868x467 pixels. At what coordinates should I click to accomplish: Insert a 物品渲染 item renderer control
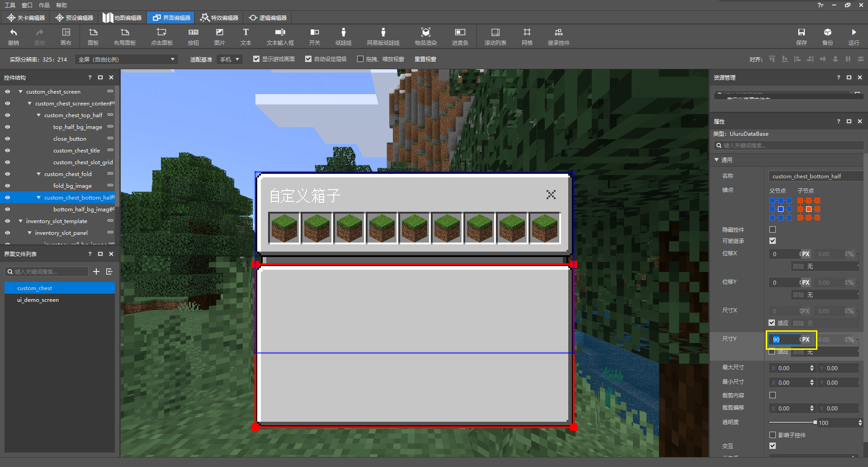pyautogui.click(x=426, y=37)
